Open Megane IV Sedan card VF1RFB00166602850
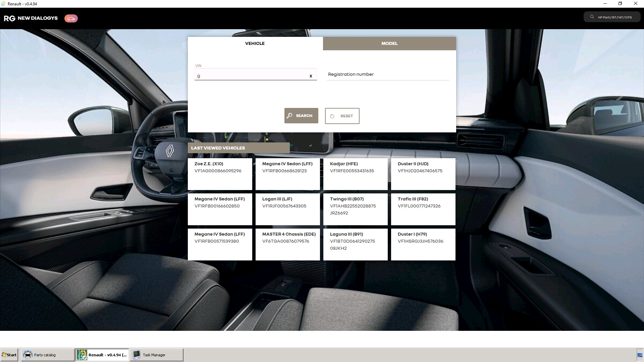Viewport: 644px width, 362px height. tap(220, 209)
